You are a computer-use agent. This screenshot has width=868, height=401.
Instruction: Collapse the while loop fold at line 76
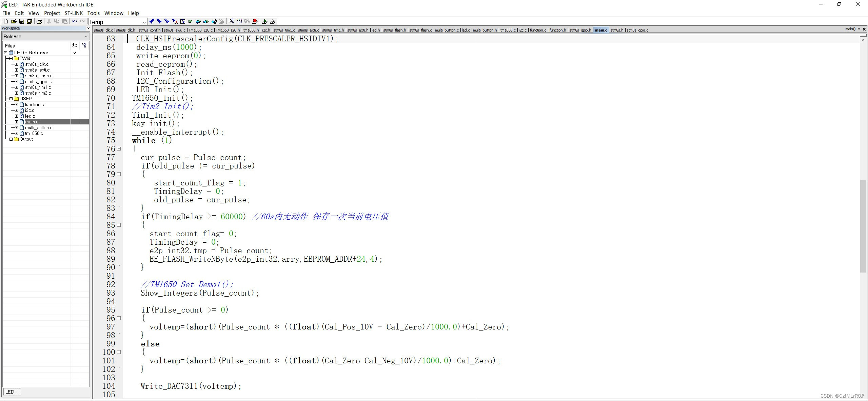pyautogui.click(x=119, y=149)
